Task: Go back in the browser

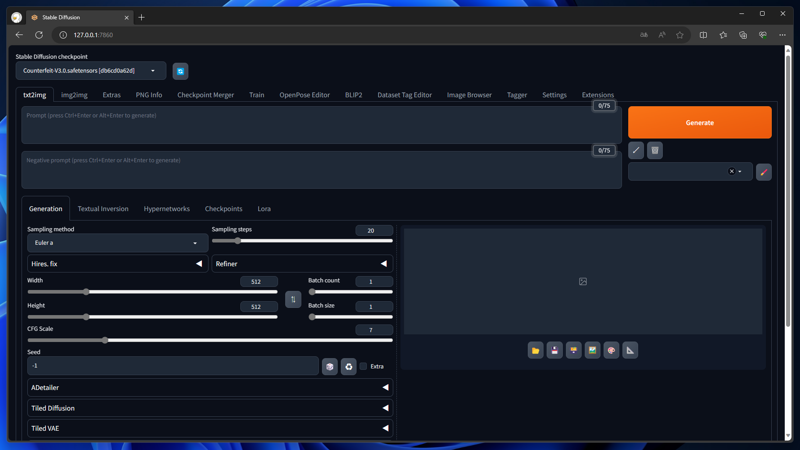Action: pyautogui.click(x=19, y=35)
